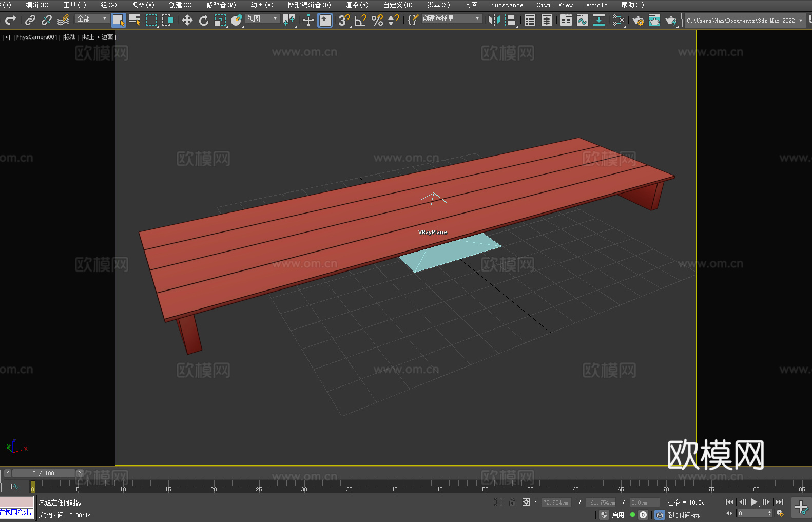812x522 pixels.
Task: Toggle the Layer Explorer icon
Action: coord(547,20)
